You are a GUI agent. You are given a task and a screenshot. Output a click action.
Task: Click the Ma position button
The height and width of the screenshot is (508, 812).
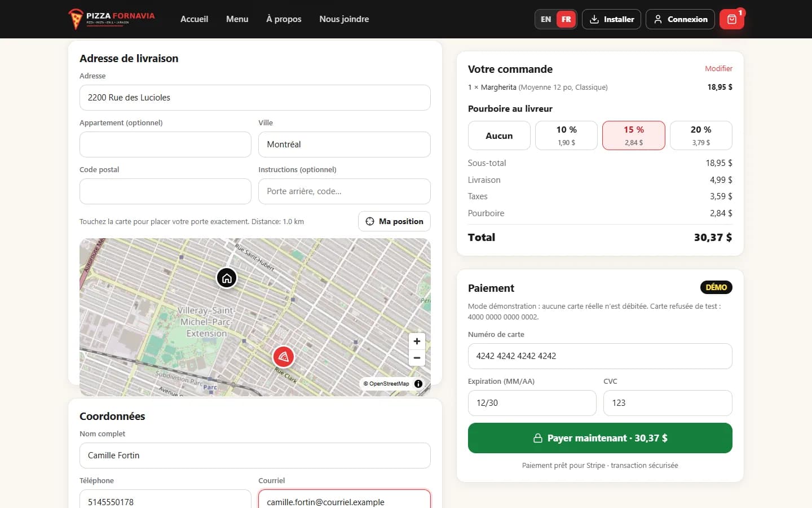point(394,221)
